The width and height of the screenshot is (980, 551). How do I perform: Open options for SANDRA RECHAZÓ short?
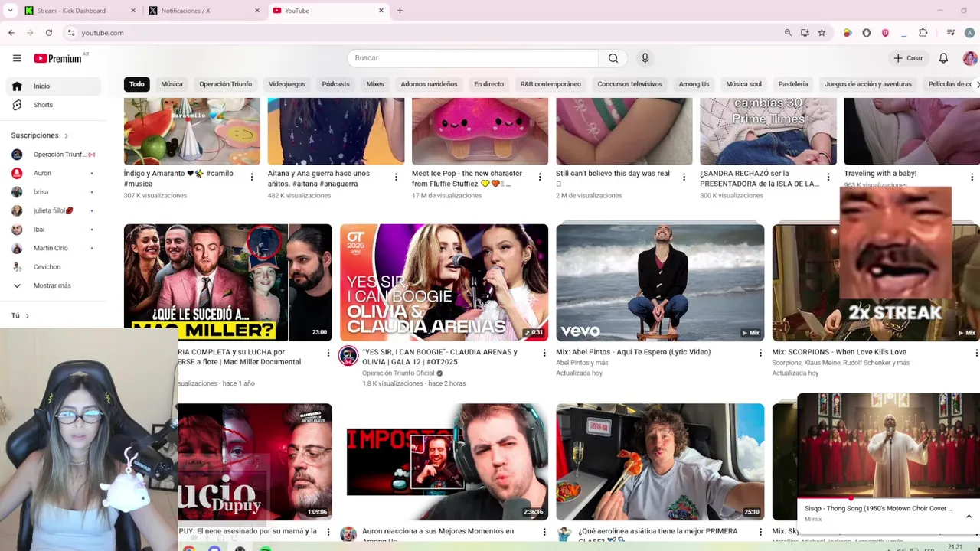tap(828, 178)
